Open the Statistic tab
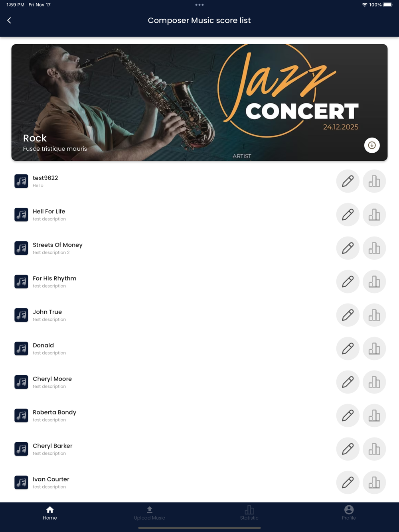 click(249, 513)
